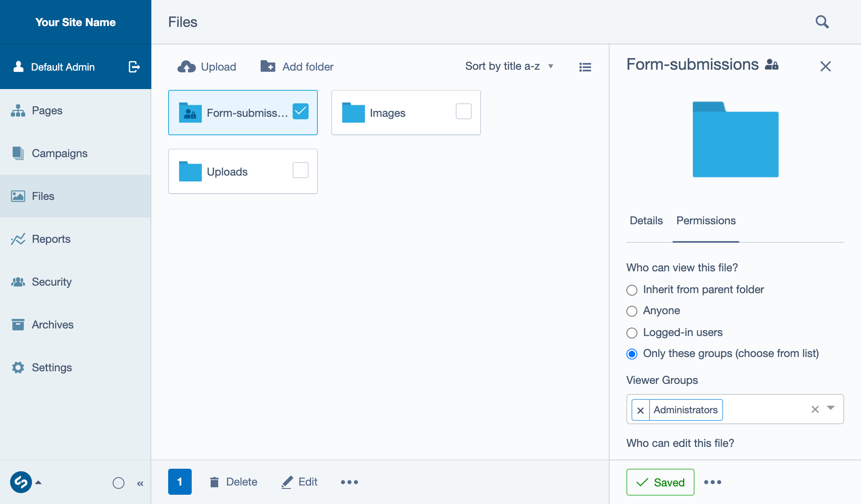This screenshot has width=861, height=504.
Task: Select the Anyone radio option
Action: [x=632, y=311]
